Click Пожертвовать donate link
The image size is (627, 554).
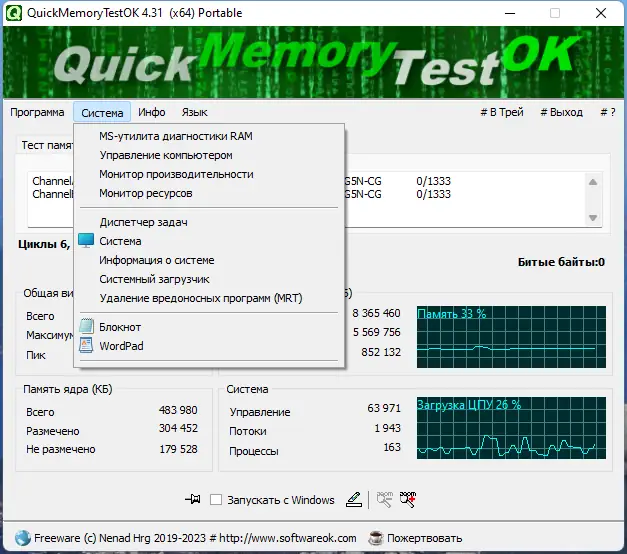coord(424,538)
